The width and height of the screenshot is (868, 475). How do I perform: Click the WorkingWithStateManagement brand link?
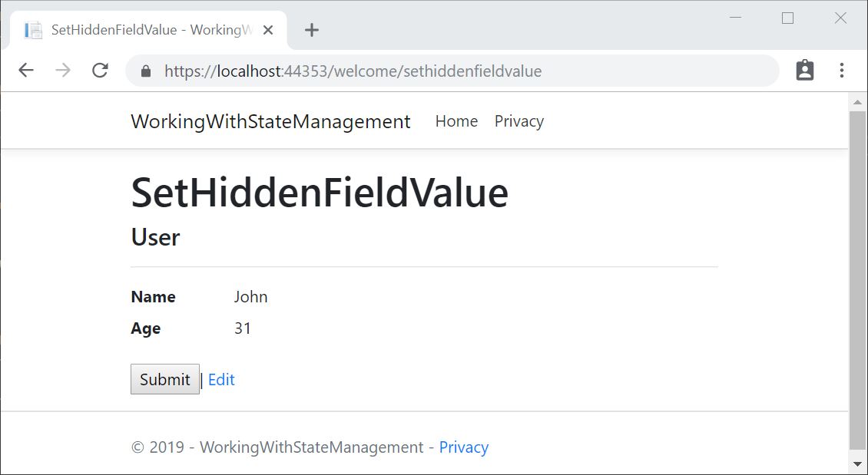[270, 121]
